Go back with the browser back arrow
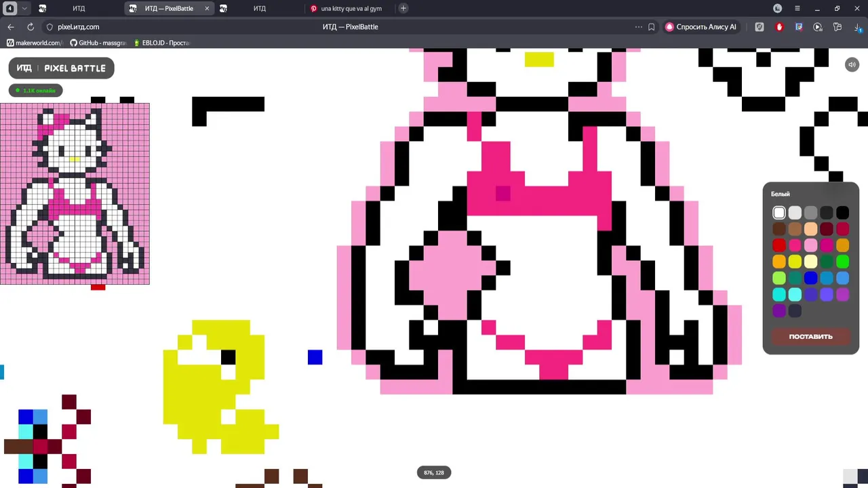The width and height of the screenshot is (868, 488). point(11,27)
